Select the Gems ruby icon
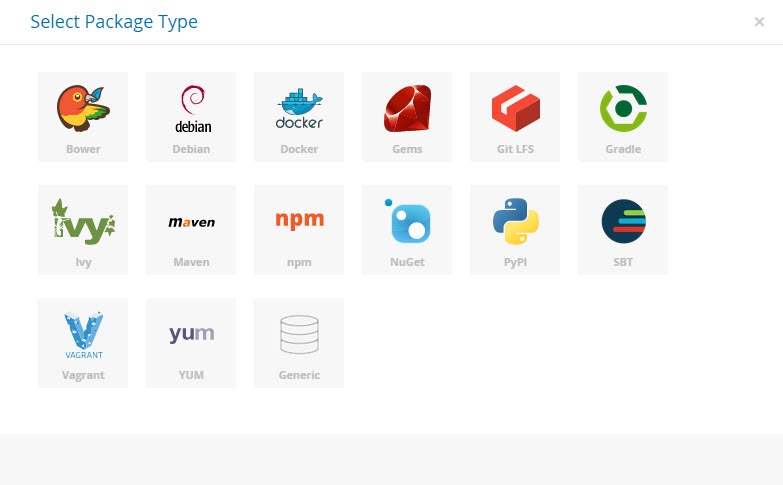 tap(407, 108)
